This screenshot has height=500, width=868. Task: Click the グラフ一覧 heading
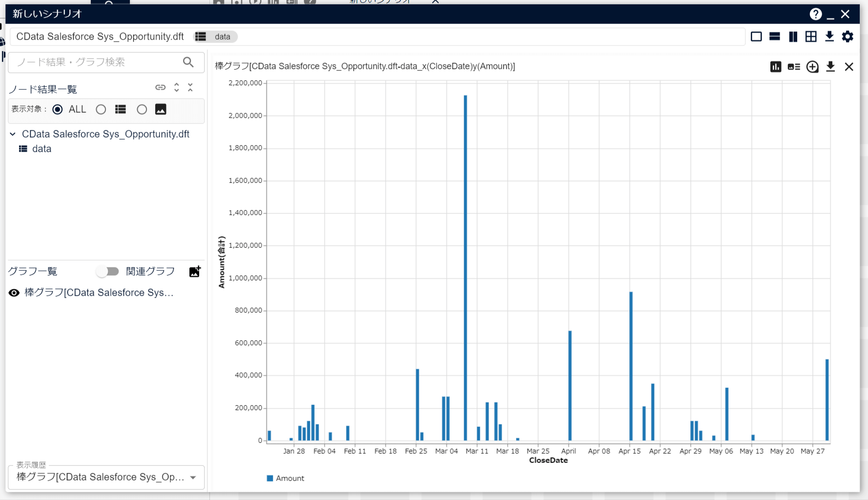coord(33,272)
